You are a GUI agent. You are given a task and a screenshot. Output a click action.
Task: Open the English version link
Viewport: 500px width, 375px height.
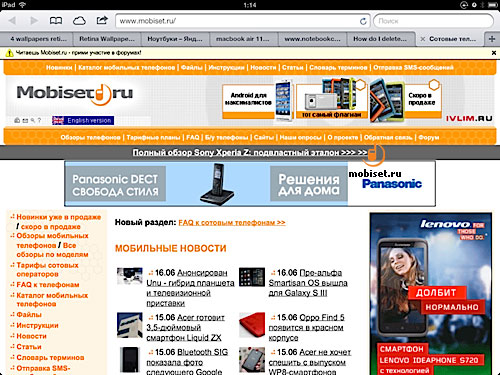[83, 120]
